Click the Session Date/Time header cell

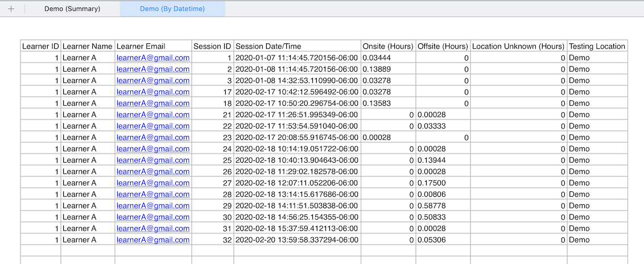pyautogui.click(x=297, y=46)
